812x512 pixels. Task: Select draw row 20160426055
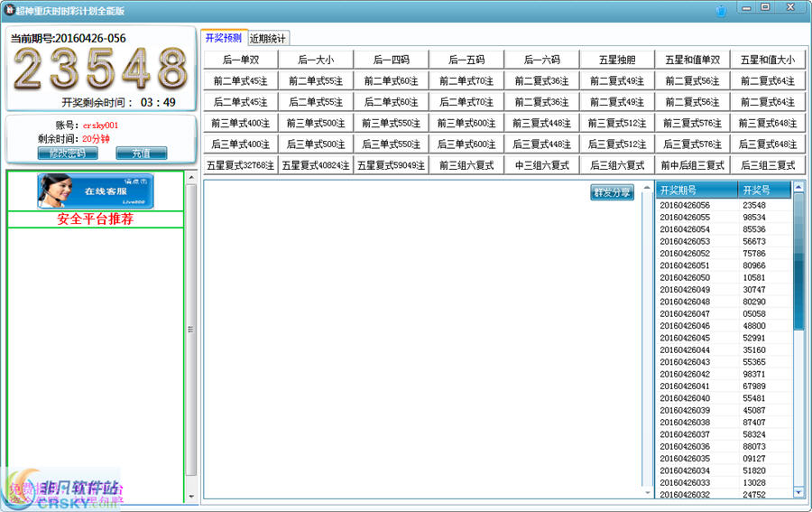724,217
